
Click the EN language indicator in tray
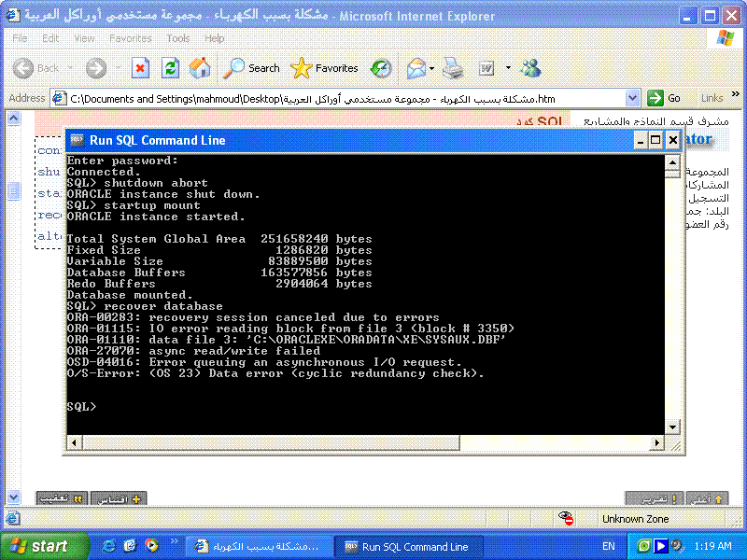[x=608, y=546]
